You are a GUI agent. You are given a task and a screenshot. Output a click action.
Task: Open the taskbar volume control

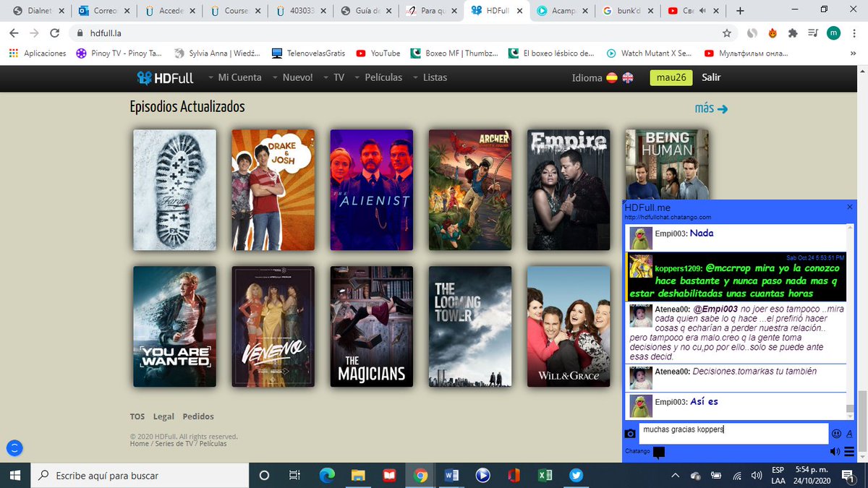click(x=756, y=475)
